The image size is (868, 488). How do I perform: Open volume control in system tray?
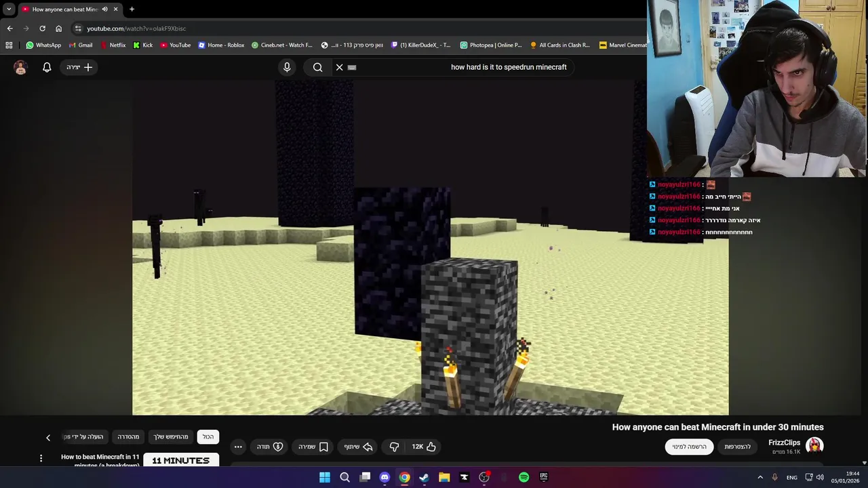click(x=820, y=477)
